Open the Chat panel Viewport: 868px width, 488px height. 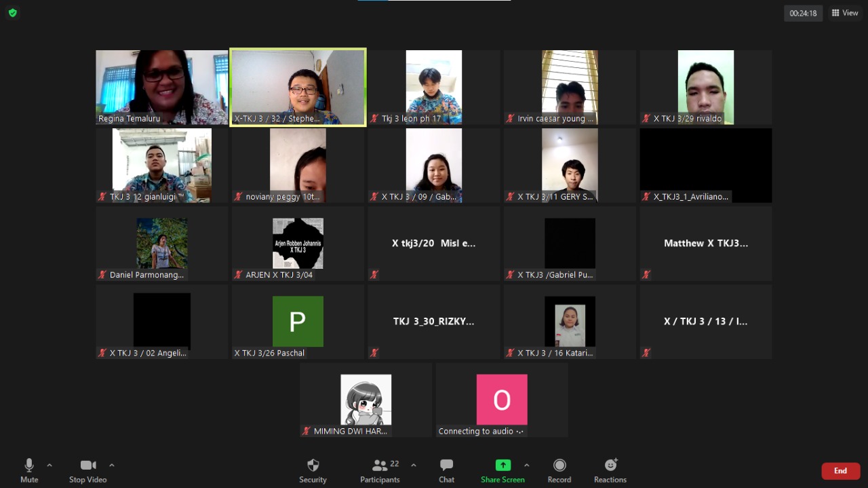tap(446, 470)
